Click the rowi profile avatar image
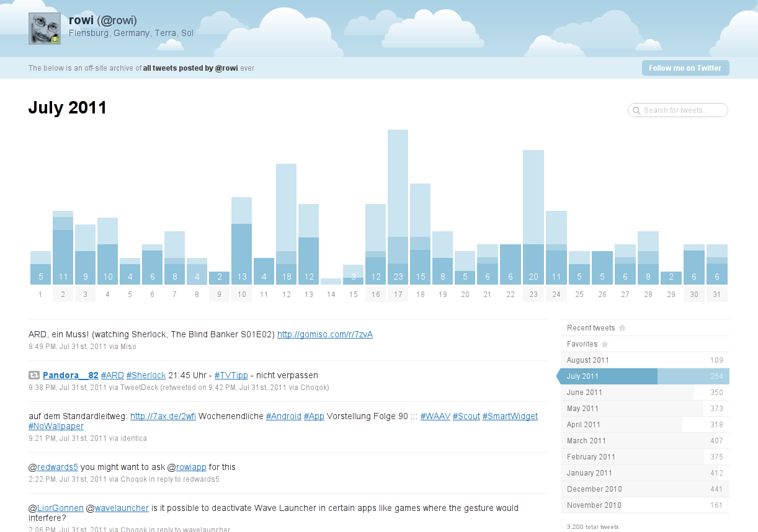This screenshot has width=758, height=532. (x=45, y=29)
